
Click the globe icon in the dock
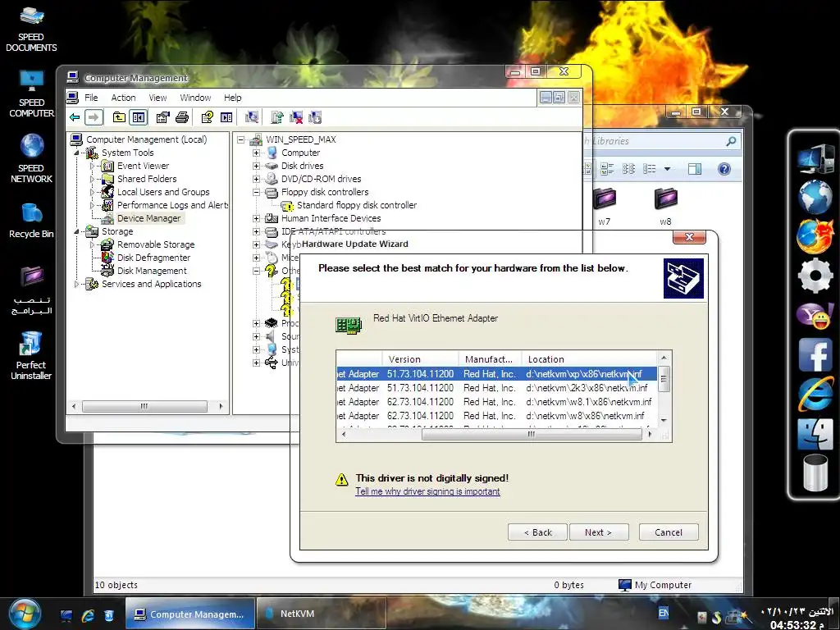(x=815, y=197)
